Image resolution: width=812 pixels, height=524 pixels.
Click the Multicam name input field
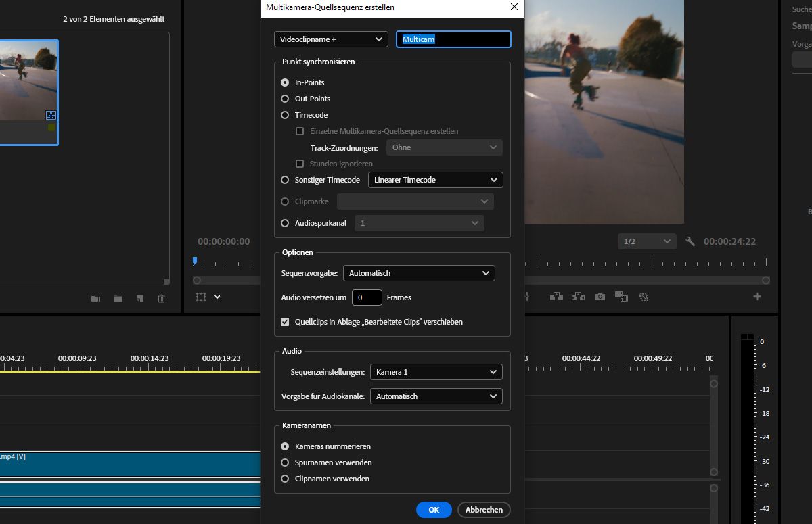(453, 39)
